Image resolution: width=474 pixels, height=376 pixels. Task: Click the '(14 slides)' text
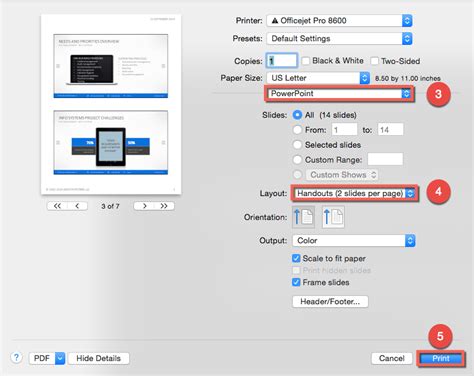point(338,115)
